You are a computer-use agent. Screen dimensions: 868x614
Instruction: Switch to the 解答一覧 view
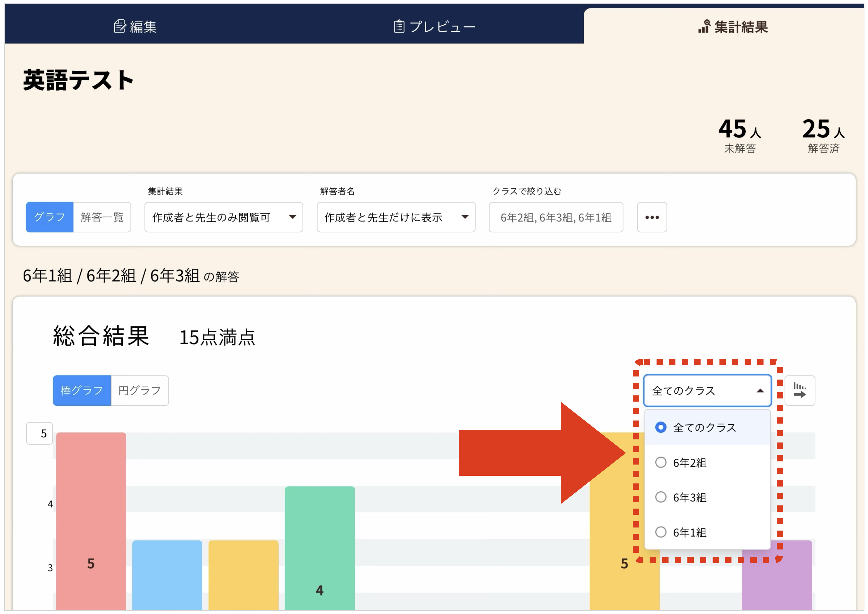[102, 217]
